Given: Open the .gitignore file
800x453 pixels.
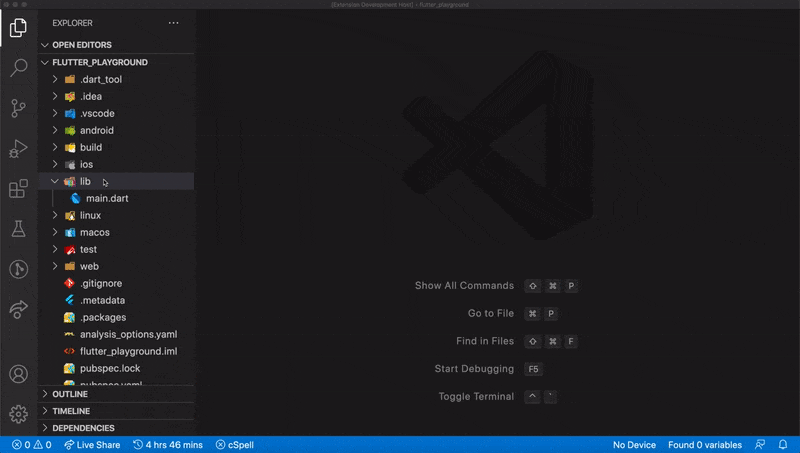Looking at the screenshot, I should [x=116, y=283].
